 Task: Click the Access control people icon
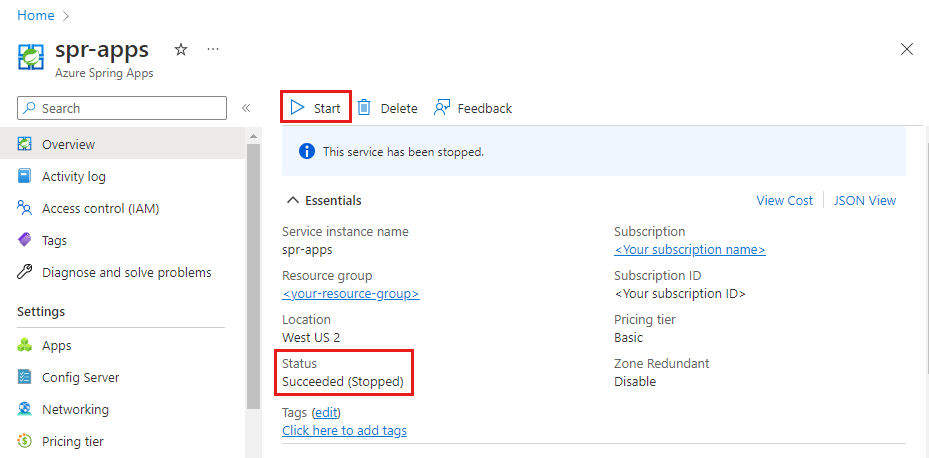click(24, 209)
